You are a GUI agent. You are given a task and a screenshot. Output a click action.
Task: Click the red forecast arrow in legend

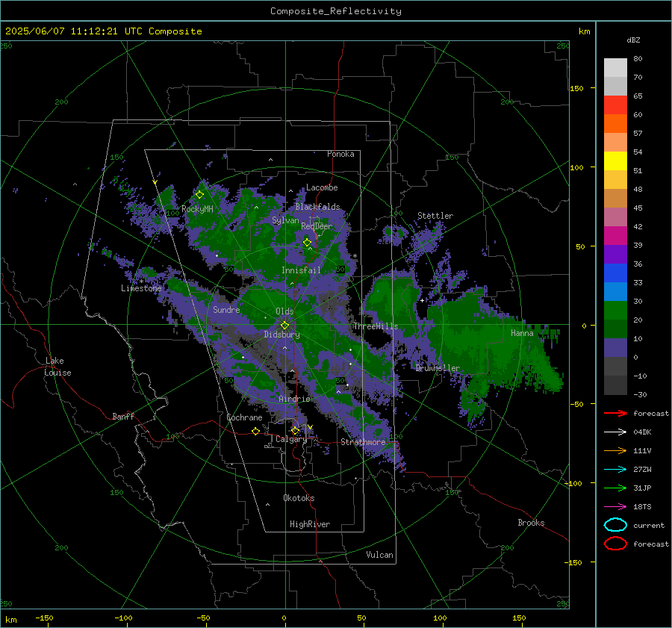[x=615, y=413]
